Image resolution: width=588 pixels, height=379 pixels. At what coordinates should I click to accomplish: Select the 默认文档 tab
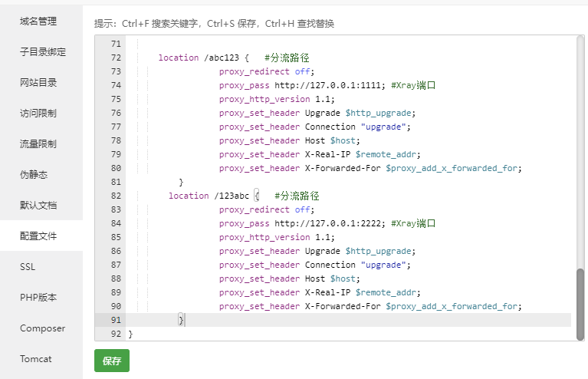click(38, 205)
